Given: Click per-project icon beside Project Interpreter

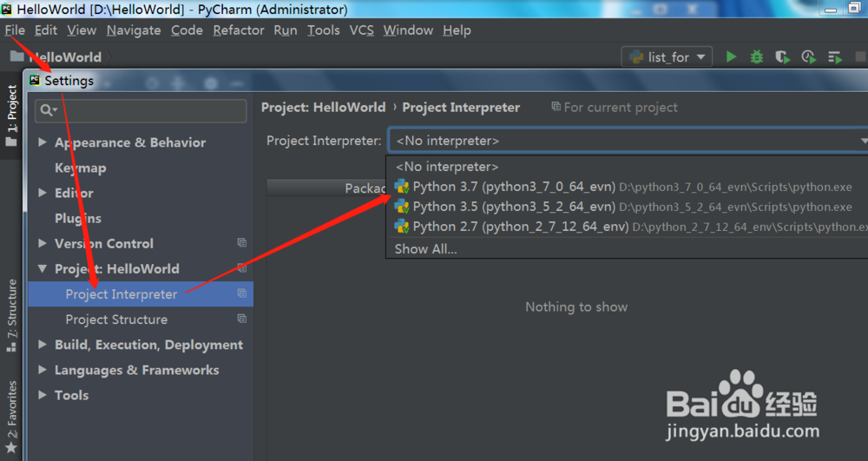Looking at the screenshot, I should (242, 293).
